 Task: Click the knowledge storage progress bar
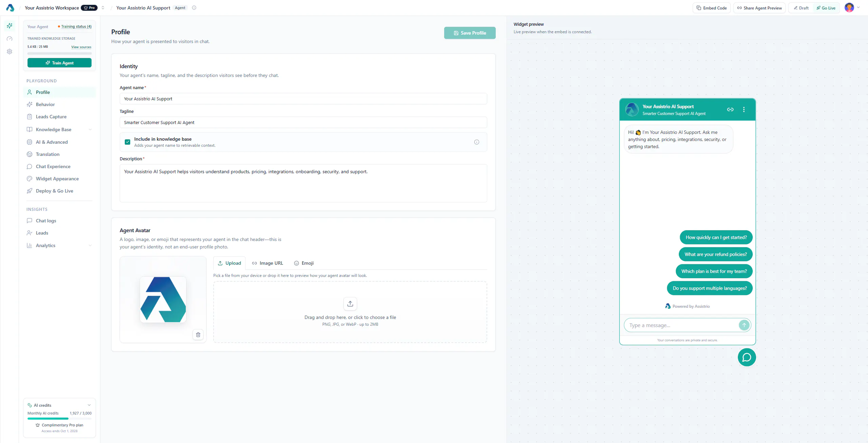pos(59,53)
